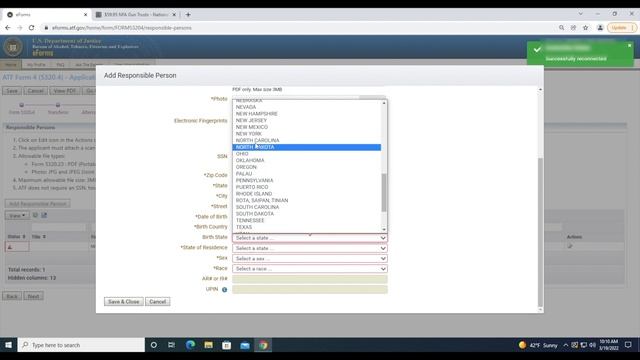Show hidden system tray icons
The height and width of the screenshot is (360, 640).
click(x=566, y=345)
